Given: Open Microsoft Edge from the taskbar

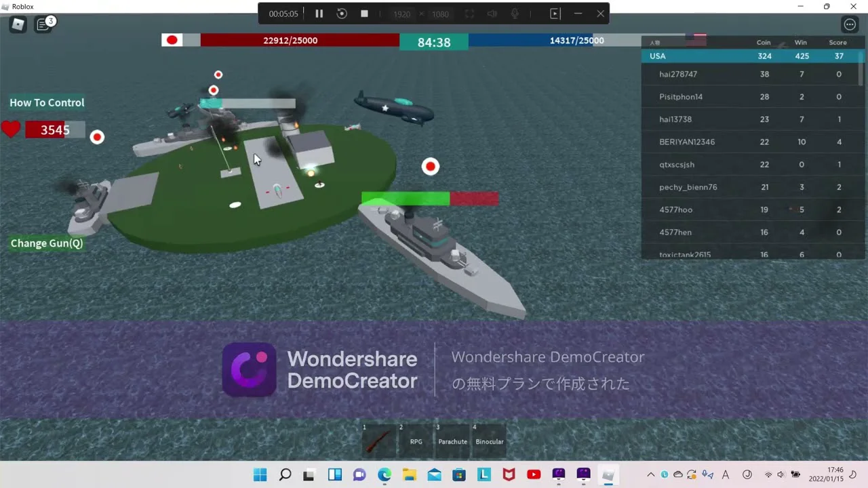Looking at the screenshot, I should pyautogui.click(x=384, y=474).
